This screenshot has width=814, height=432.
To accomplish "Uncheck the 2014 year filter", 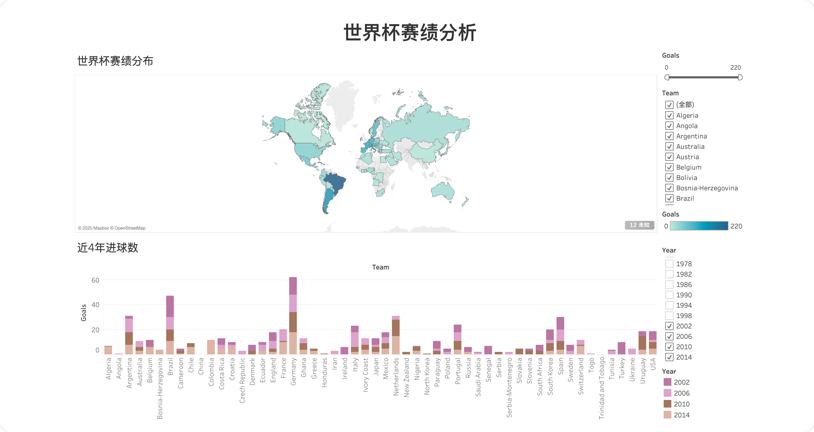I will [670, 357].
